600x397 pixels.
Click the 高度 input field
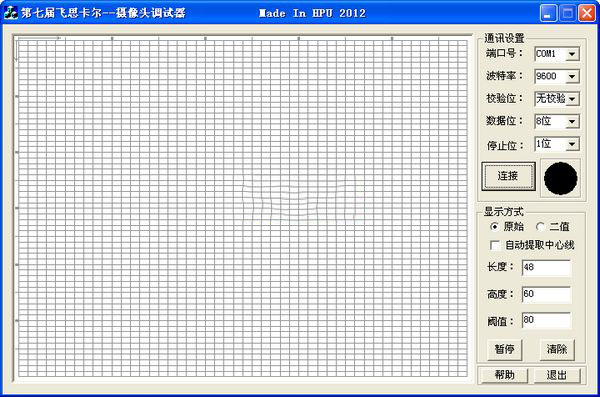546,294
